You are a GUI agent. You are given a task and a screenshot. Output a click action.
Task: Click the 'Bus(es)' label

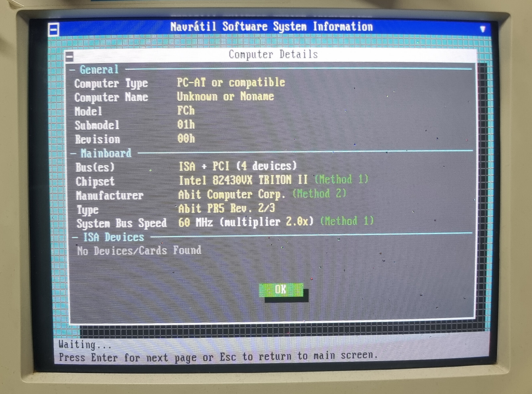pos(95,167)
